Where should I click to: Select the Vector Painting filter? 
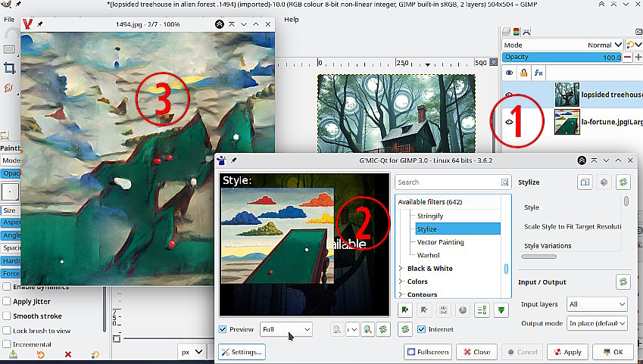[x=440, y=242]
